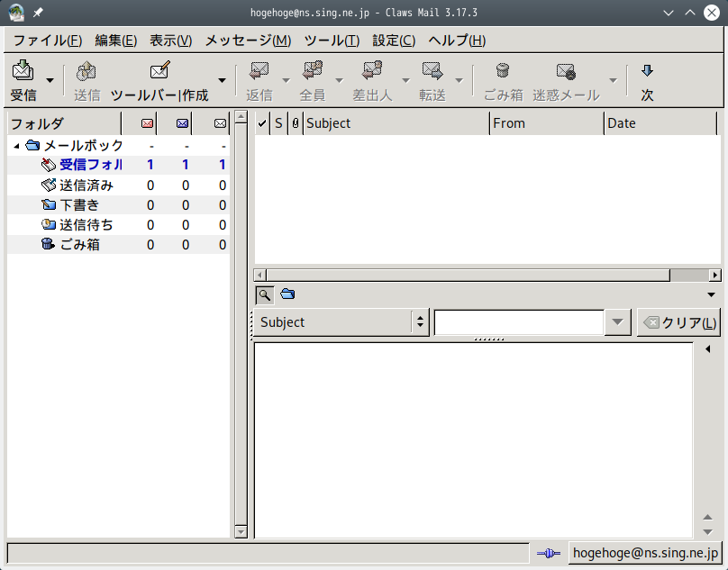Screen dimensions: 728x570
Task: Click the attachment column header icon
Action: tap(296, 123)
